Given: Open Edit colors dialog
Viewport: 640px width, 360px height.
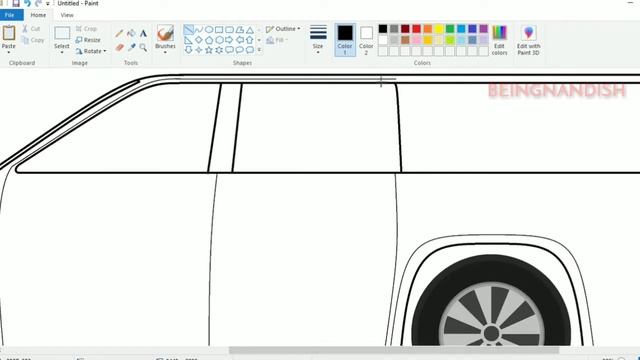Looking at the screenshot, I should [x=500, y=40].
